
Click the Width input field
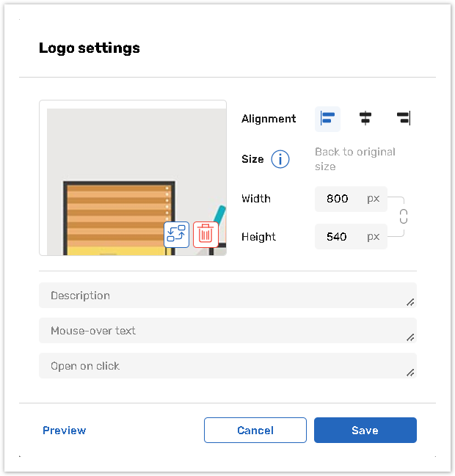point(338,199)
